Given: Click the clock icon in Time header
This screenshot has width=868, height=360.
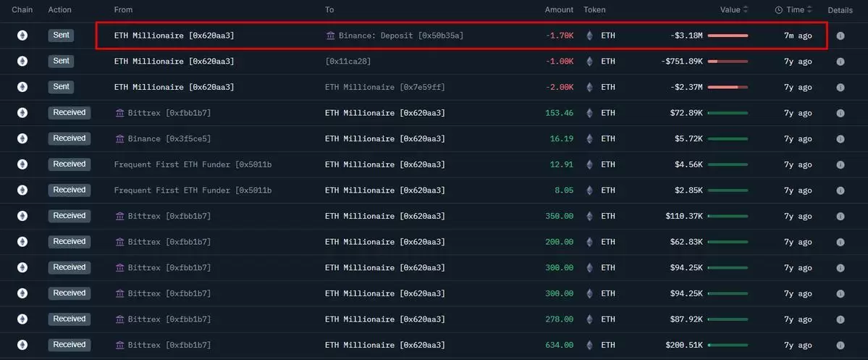Looking at the screenshot, I should [779, 10].
